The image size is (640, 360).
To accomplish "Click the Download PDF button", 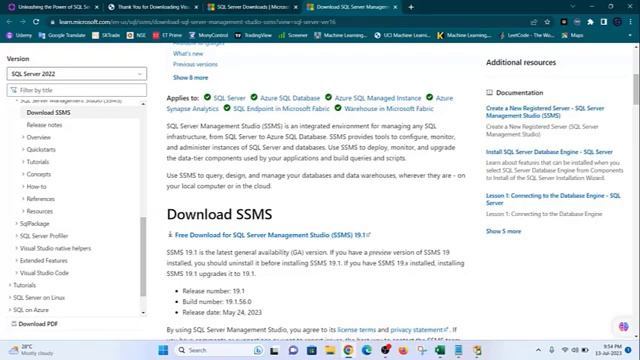I will click(34, 324).
